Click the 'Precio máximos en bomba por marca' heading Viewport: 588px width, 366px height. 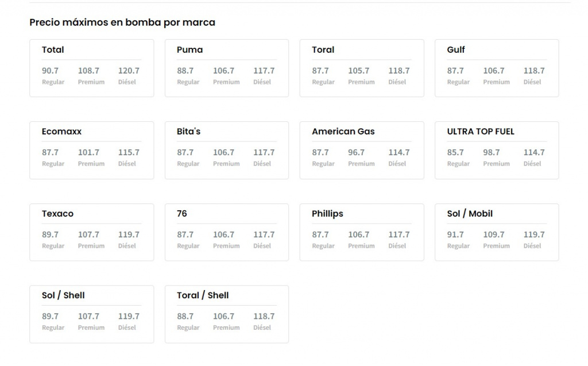122,22
